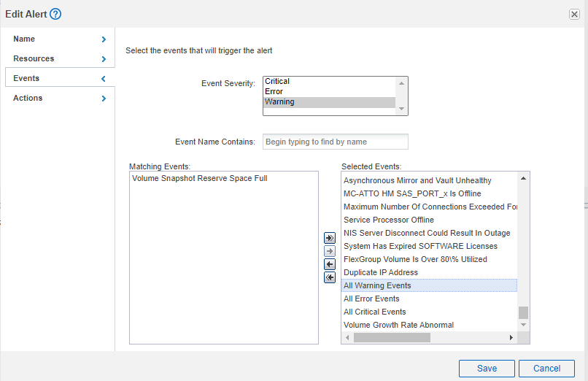Click the add all events double-arrow button
Viewport: 588px width, 381px height.
[x=330, y=238]
